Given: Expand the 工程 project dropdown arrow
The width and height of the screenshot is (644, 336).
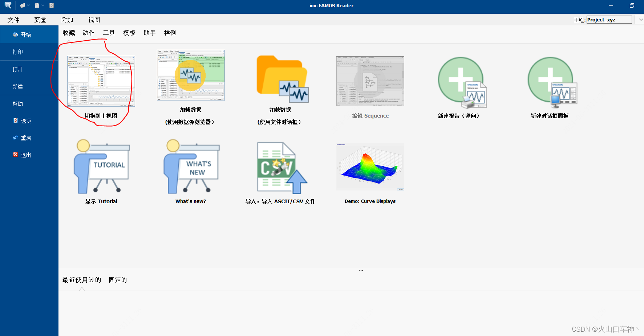Looking at the screenshot, I should [640, 20].
